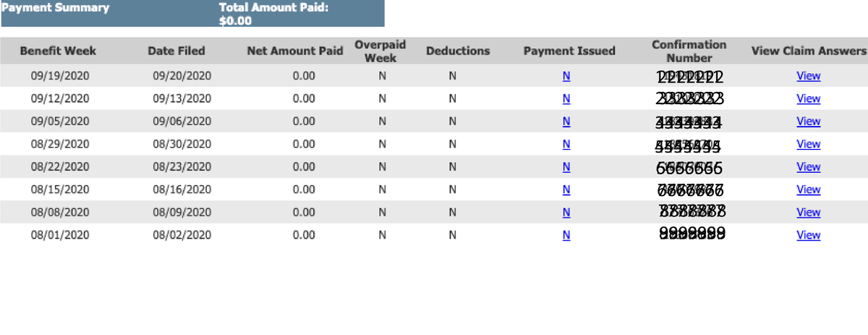Click net amount 0.00 in 08/22/2020 row
868x335 pixels.
click(x=304, y=167)
